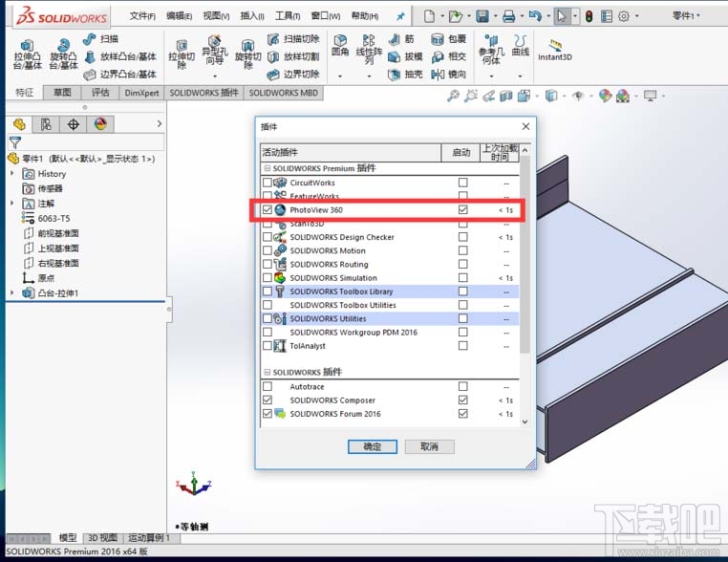Click the Wrap (包覆) tool

click(448, 39)
